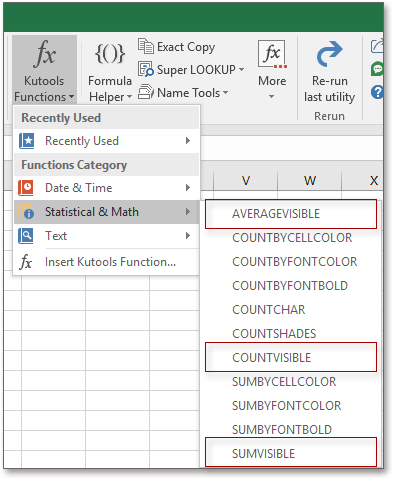This screenshot has width=393, height=479.
Task: Open the Text functions category
Action: (107, 236)
